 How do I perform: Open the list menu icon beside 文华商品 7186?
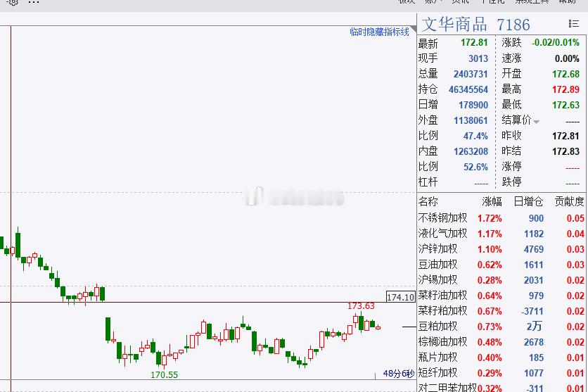point(573,24)
